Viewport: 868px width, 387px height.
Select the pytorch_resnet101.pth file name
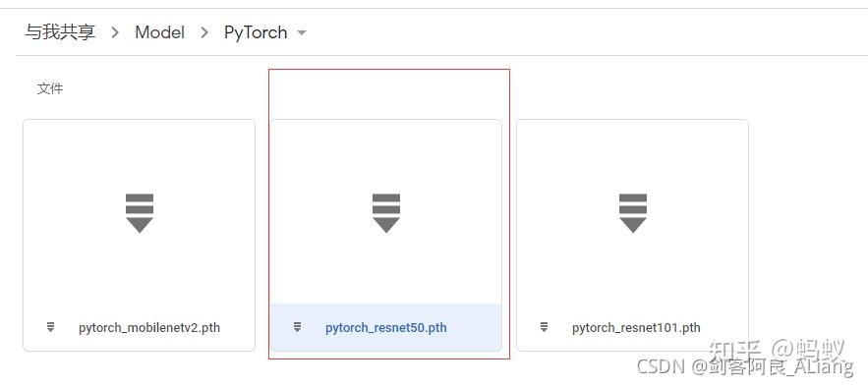click(636, 328)
